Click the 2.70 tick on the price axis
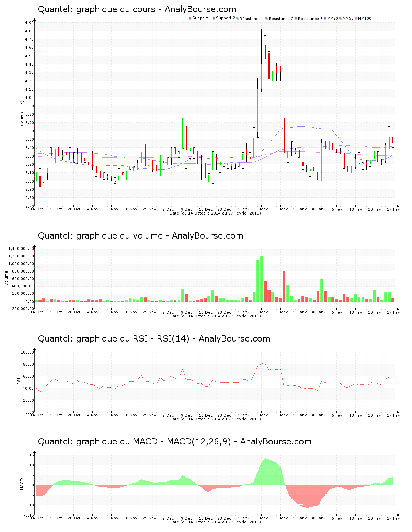The height and width of the screenshot is (532, 412). pos(29,206)
